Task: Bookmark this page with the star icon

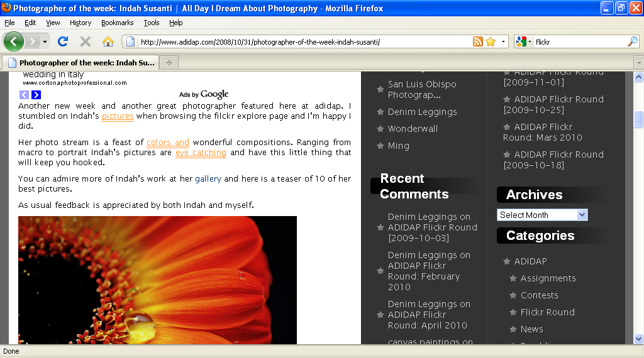Action: pyautogui.click(x=491, y=41)
